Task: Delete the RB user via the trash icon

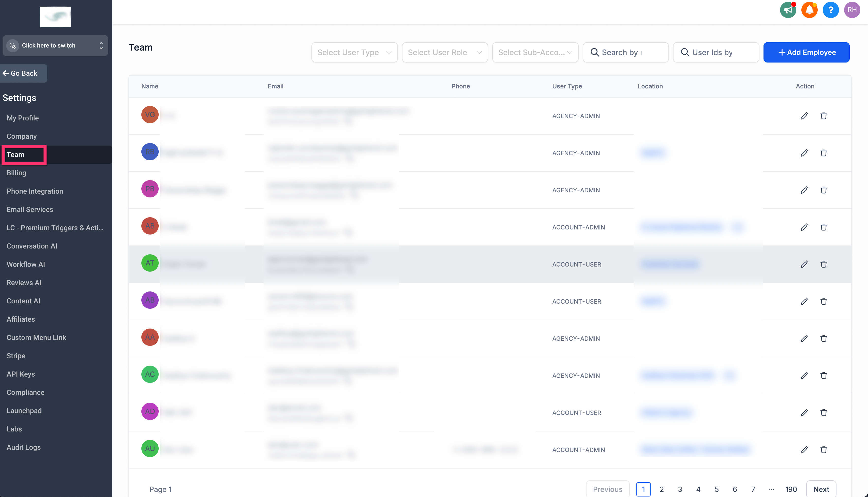Action: (x=823, y=153)
